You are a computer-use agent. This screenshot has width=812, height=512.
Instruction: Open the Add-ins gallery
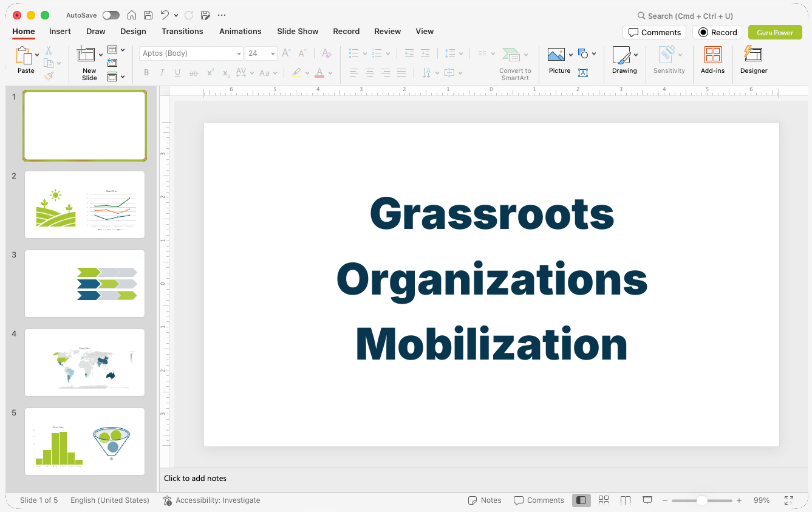712,60
